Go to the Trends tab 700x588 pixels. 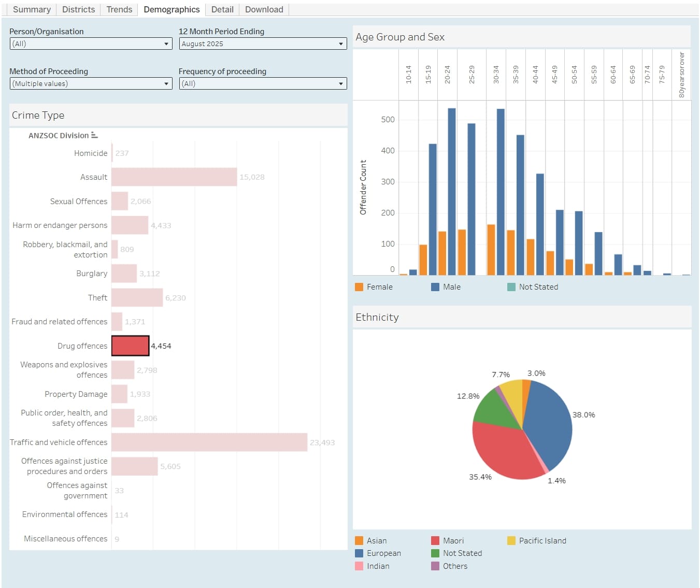pos(119,9)
